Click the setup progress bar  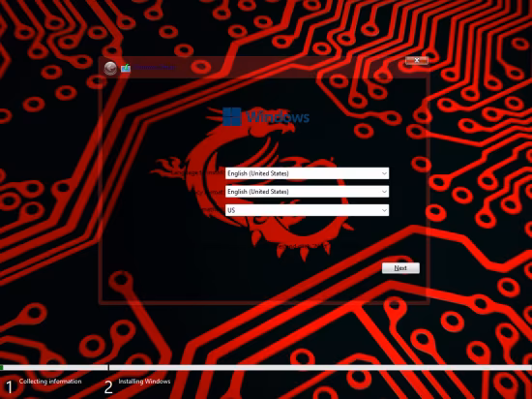[266, 367]
